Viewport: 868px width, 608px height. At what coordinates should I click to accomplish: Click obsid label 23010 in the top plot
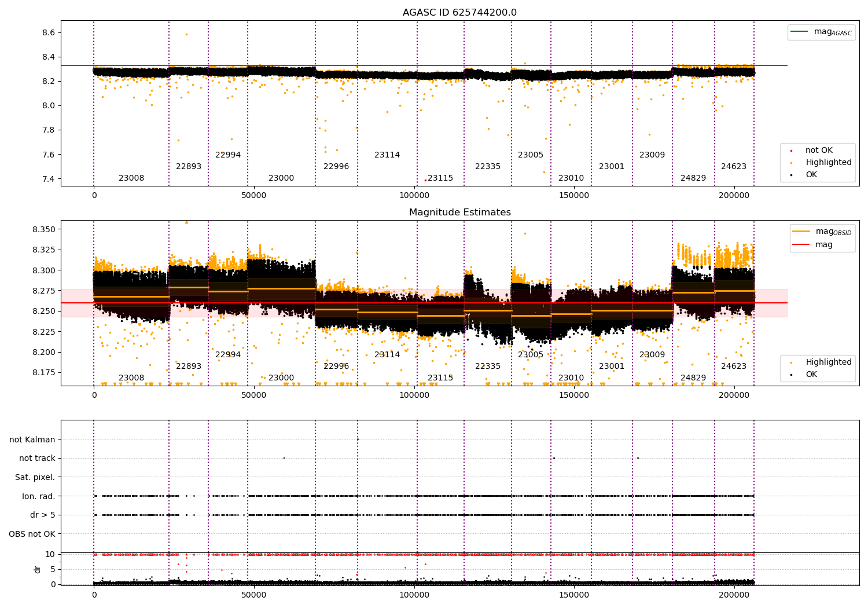pyautogui.click(x=571, y=178)
